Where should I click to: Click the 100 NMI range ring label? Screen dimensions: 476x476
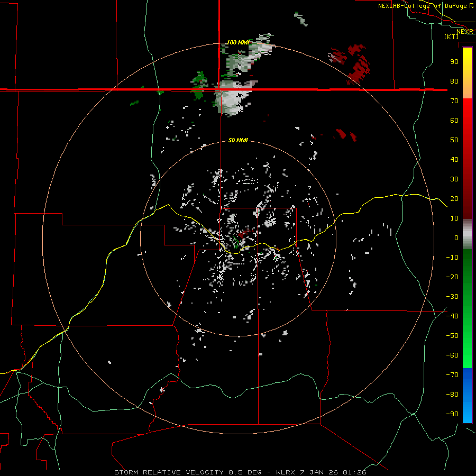(238, 42)
